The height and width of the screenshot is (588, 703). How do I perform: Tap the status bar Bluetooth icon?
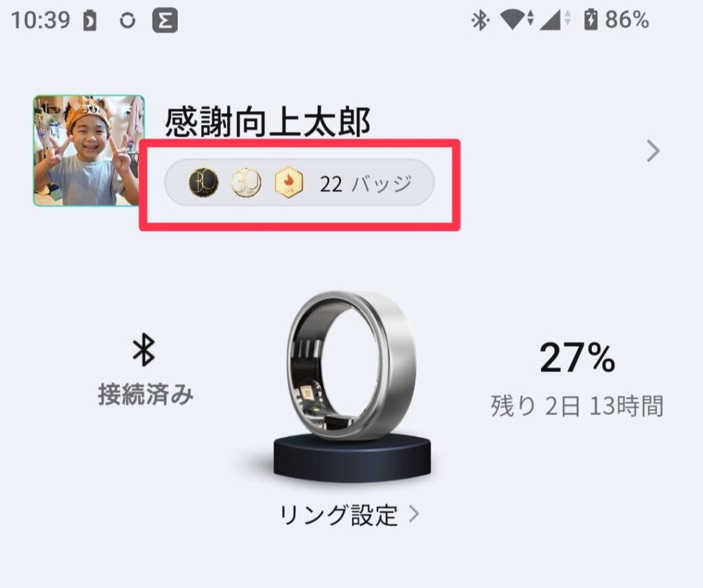[x=480, y=20]
